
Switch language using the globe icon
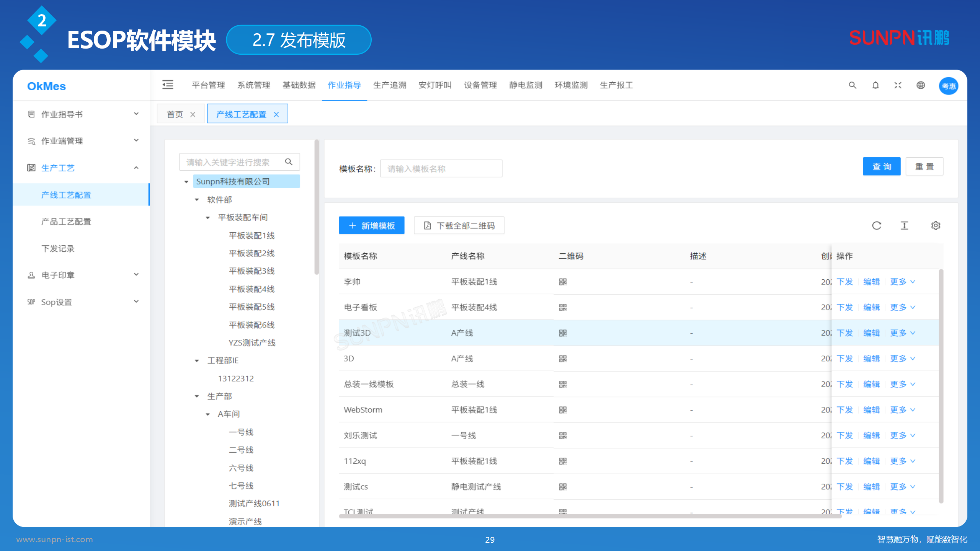click(921, 85)
